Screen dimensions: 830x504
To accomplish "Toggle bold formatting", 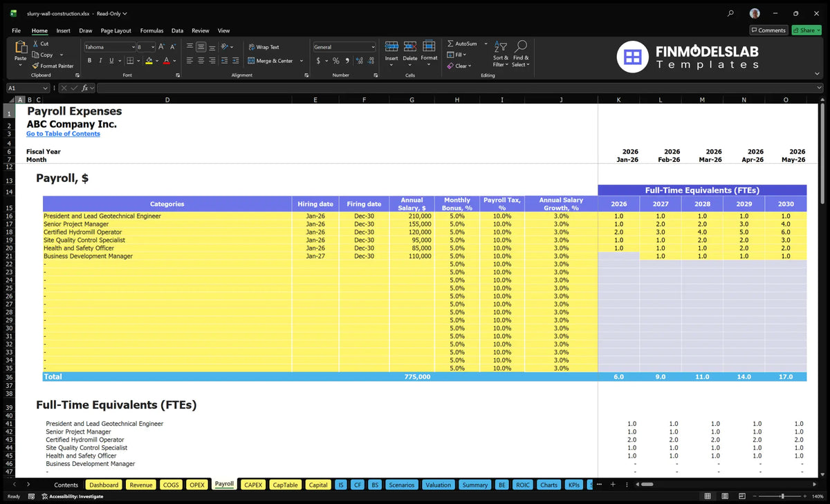I will point(89,61).
